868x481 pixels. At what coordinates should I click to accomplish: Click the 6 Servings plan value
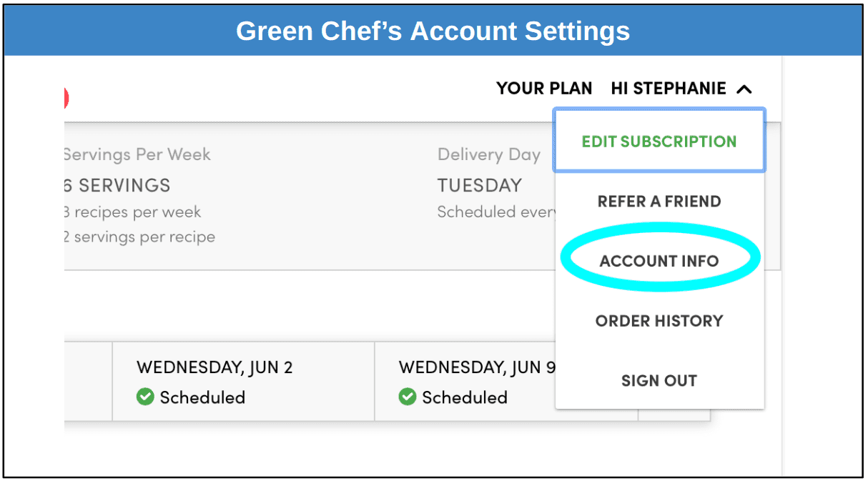117,186
